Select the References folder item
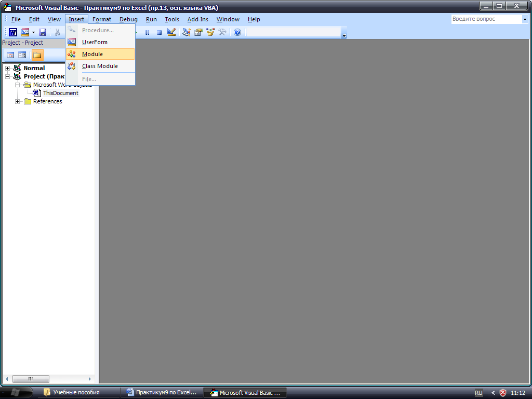532x399 pixels. point(47,101)
